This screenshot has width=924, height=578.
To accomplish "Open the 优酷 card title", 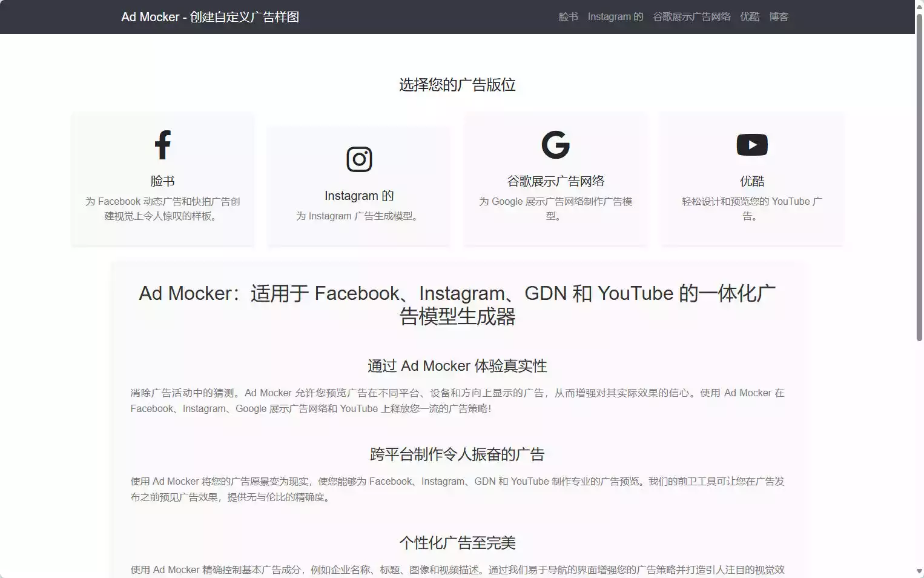I will pyautogui.click(x=752, y=181).
